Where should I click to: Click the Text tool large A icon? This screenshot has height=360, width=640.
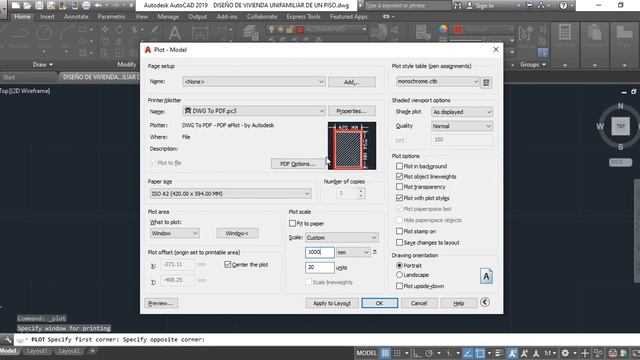tap(174, 33)
